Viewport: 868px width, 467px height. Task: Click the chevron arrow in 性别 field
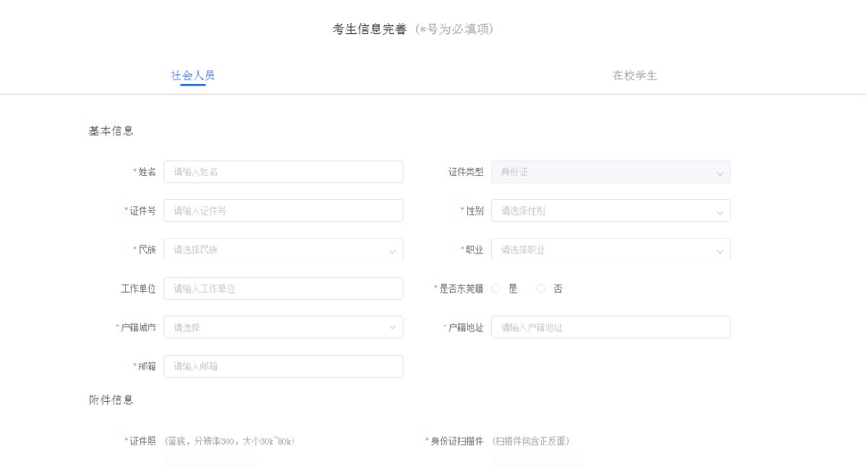click(x=720, y=211)
